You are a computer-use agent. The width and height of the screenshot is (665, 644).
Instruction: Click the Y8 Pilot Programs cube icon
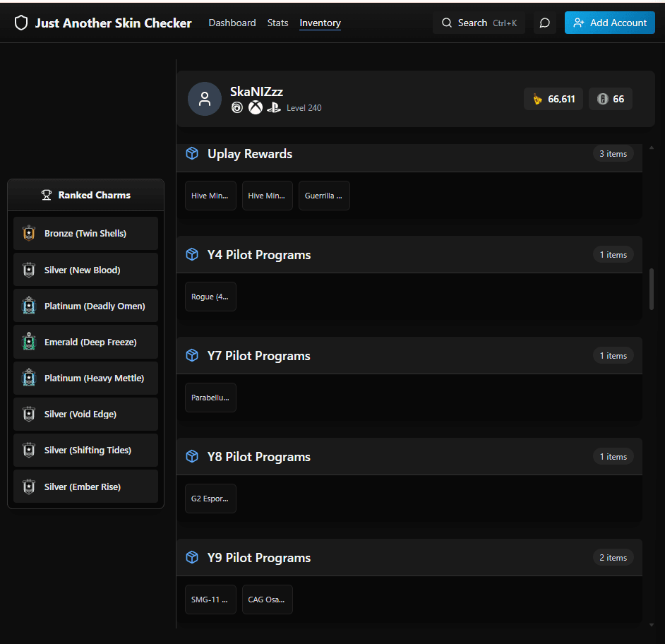pos(192,456)
